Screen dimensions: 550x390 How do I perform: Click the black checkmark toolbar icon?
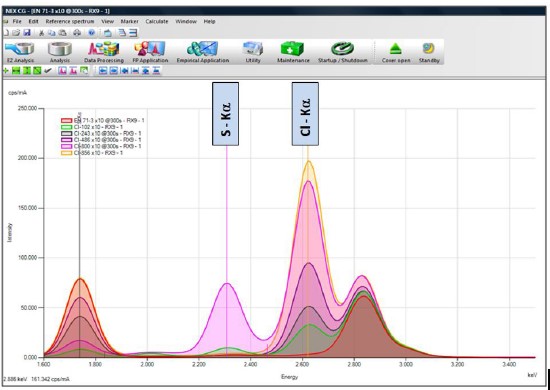48,70
